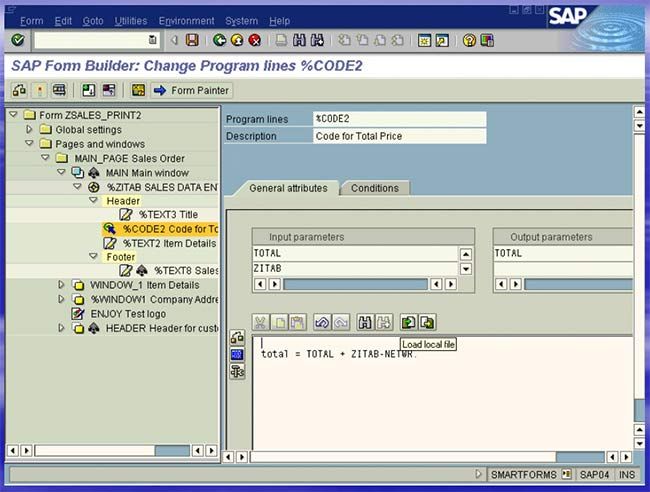The image size is (650, 492).
Task: Collapse the Header section in the tree
Action: point(94,200)
